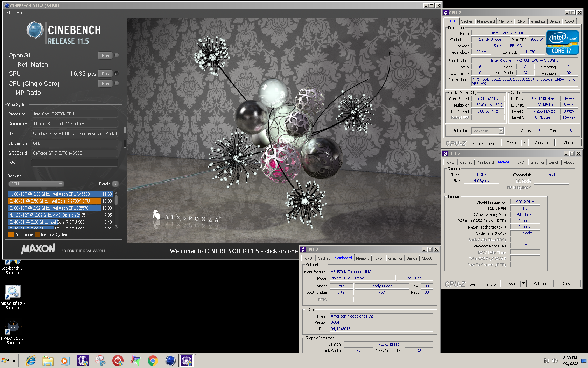The image size is (588, 368).
Task: Open the Cinebench File menu
Action: pos(9,13)
